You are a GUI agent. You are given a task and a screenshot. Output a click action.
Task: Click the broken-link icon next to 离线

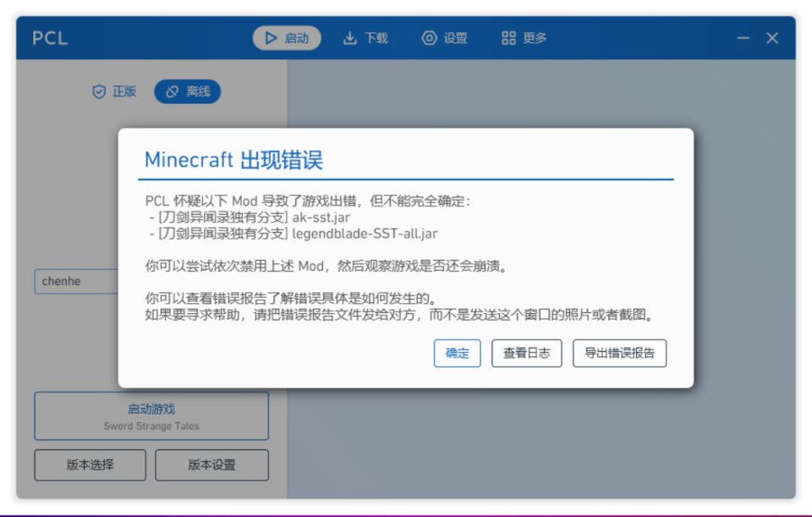point(172,91)
